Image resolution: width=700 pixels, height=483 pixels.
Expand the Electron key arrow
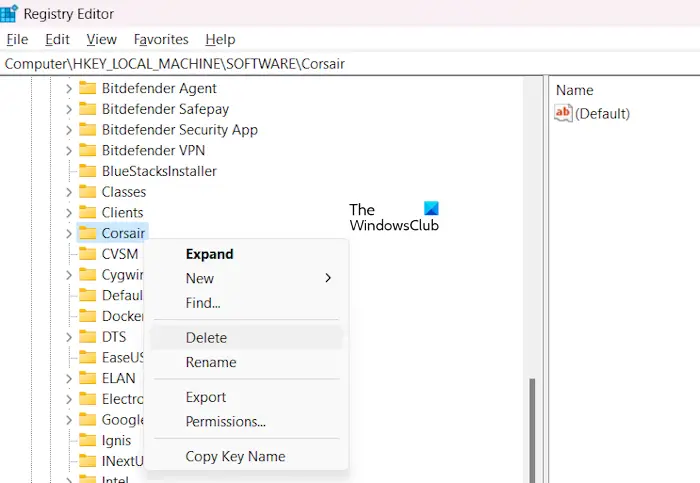68,399
